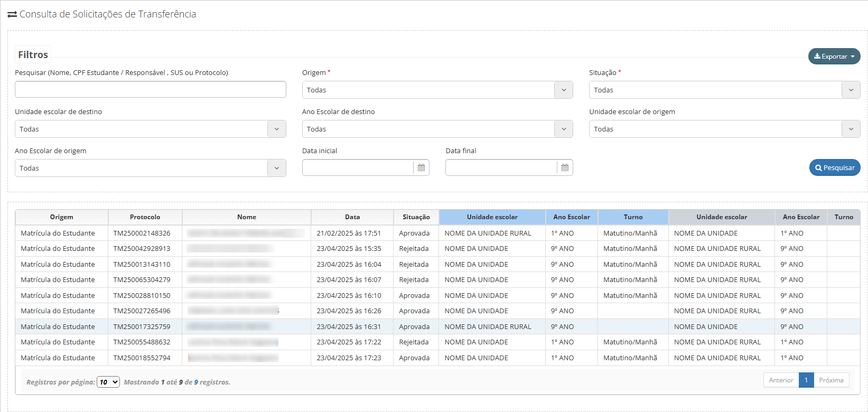Click Aprovada status in the 16:10 row
The height and width of the screenshot is (412, 868).
(x=414, y=295)
